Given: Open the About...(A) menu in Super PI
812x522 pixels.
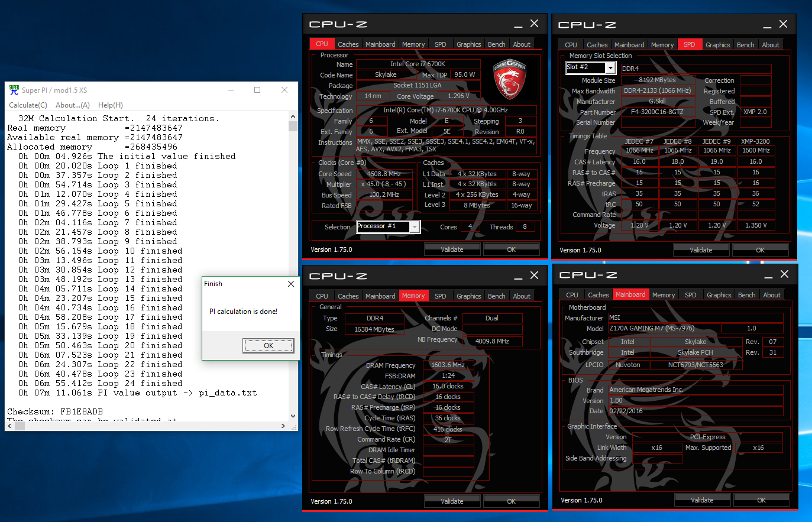Looking at the screenshot, I should coord(73,105).
